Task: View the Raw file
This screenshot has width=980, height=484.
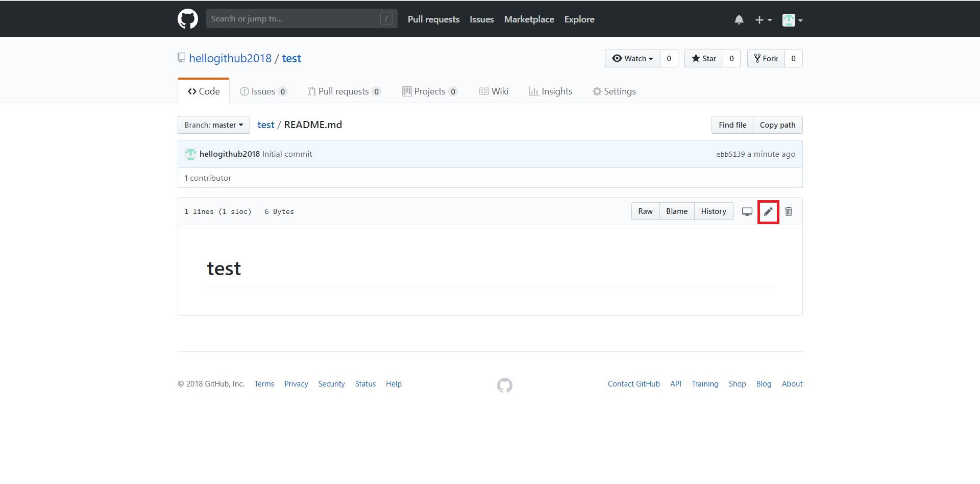Action: (645, 211)
